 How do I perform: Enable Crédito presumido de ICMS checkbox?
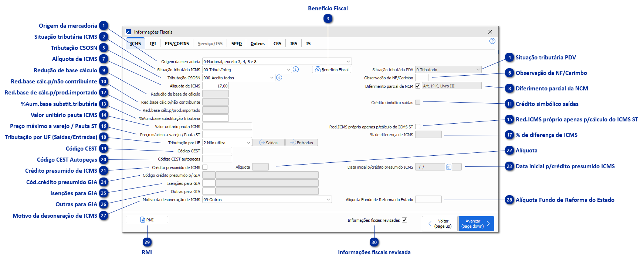click(205, 167)
